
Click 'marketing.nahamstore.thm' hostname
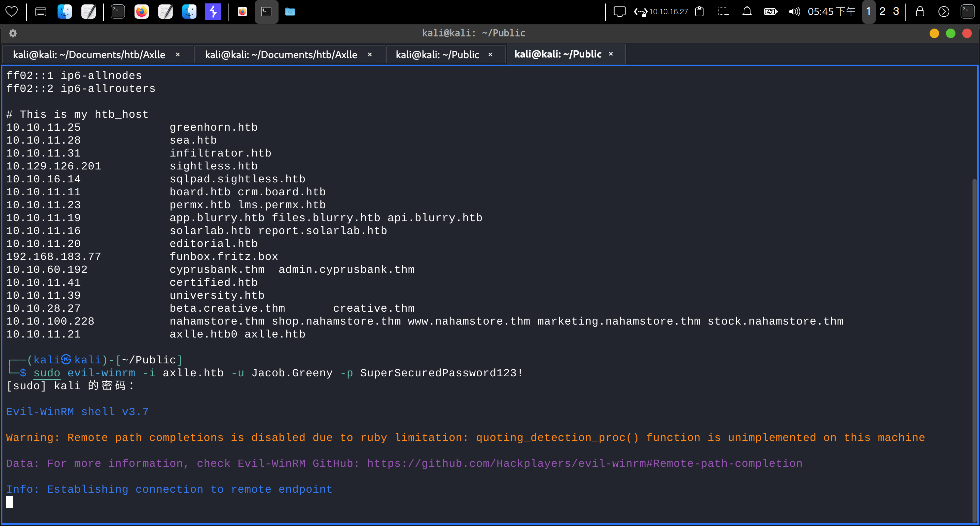(x=619, y=321)
